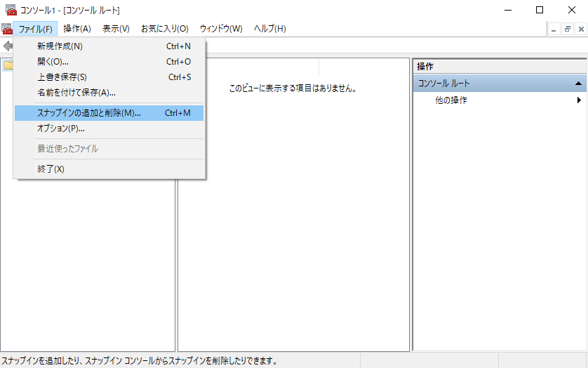Choose 名前を付けて保存(A)... entry
The height and width of the screenshot is (368, 588).
109,93
